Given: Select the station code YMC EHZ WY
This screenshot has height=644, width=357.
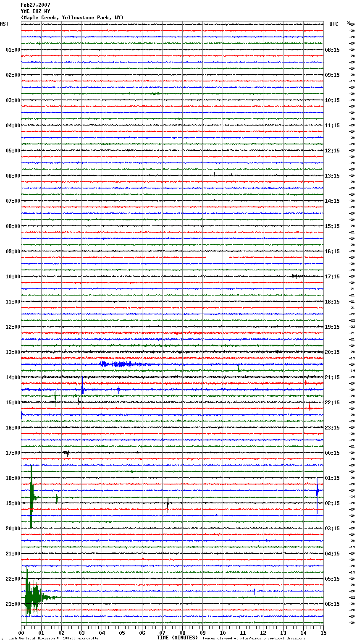Looking at the screenshot, I should 35,11.
